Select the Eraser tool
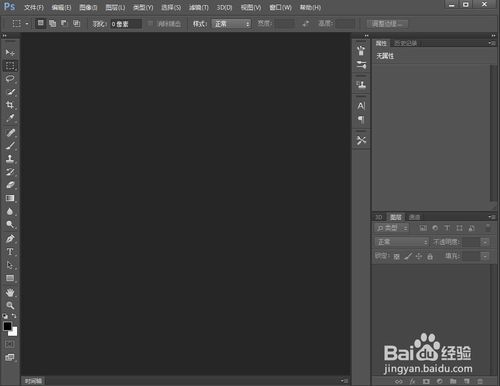Screen dimensions: 500x386 pyautogui.click(x=10, y=185)
